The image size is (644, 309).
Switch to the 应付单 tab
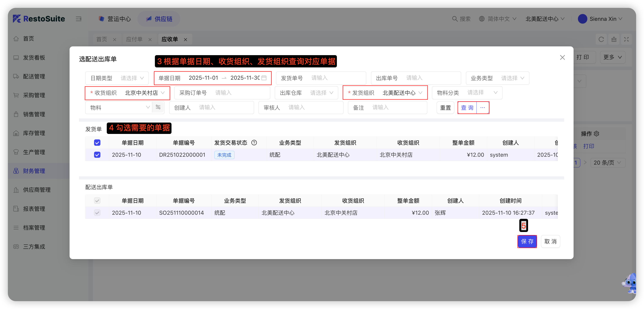point(134,39)
